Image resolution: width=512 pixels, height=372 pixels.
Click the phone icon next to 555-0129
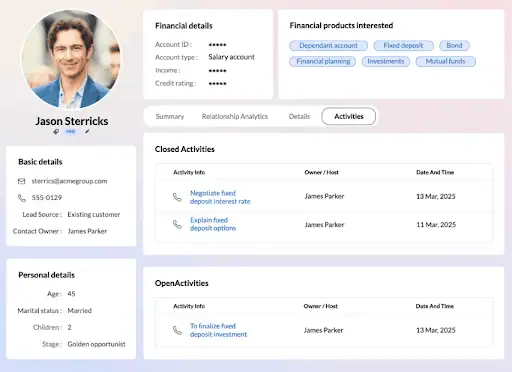(22, 198)
